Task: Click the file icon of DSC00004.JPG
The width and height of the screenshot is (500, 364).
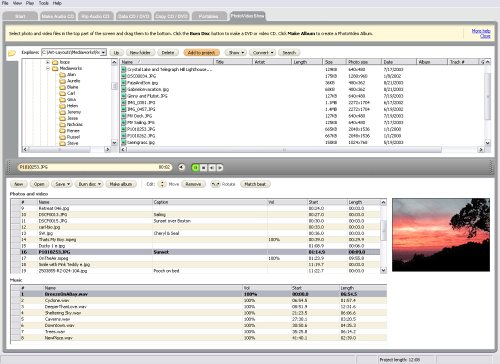Action: 124,76
